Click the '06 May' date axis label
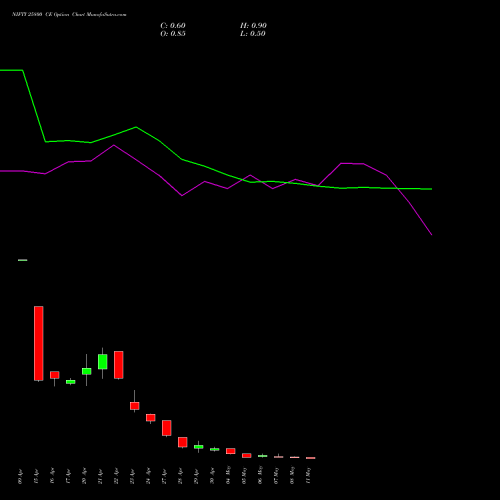The image size is (500, 500). click(x=260, y=476)
